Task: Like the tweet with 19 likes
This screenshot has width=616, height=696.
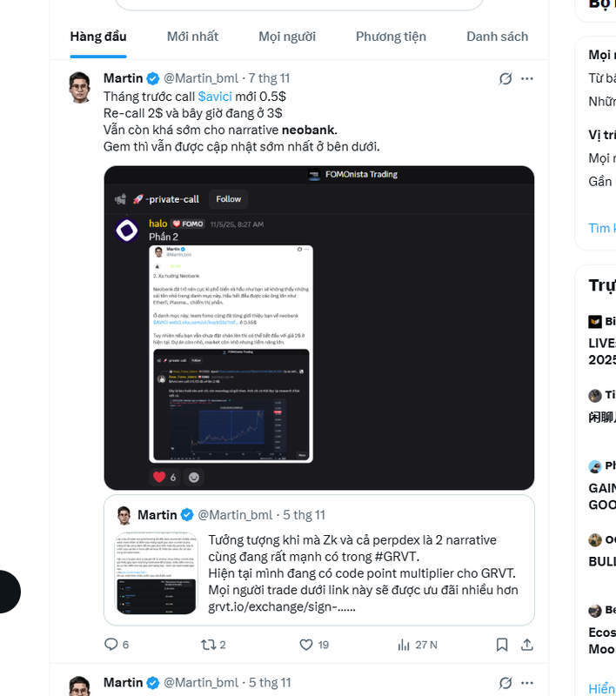Action: (x=306, y=645)
